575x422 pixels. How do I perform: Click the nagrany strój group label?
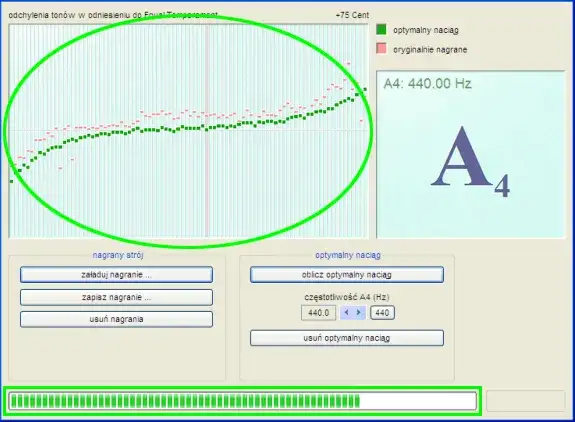click(118, 255)
